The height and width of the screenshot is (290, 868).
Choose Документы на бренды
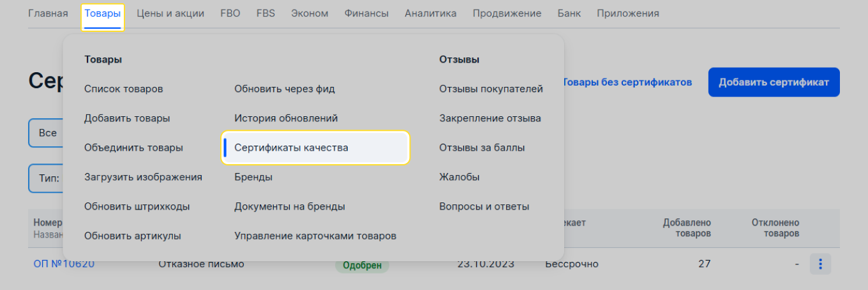tap(290, 206)
